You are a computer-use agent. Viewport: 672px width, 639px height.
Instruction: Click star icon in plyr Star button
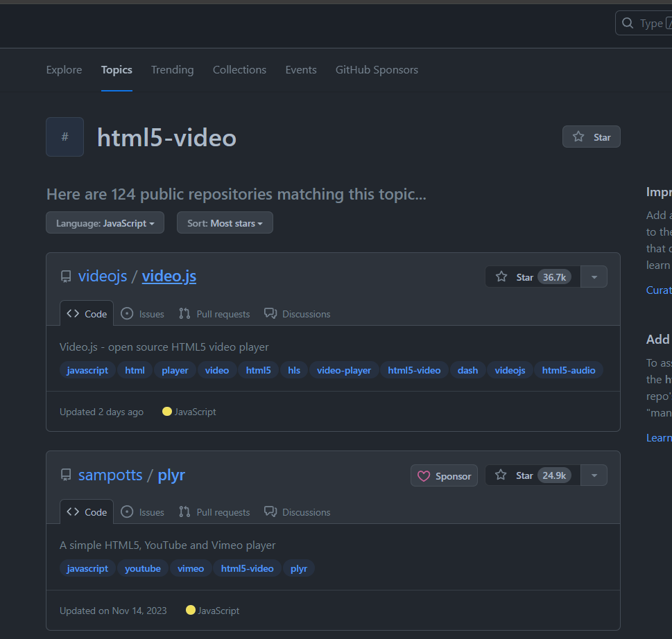pyautogui.click(x=501, y=475)
